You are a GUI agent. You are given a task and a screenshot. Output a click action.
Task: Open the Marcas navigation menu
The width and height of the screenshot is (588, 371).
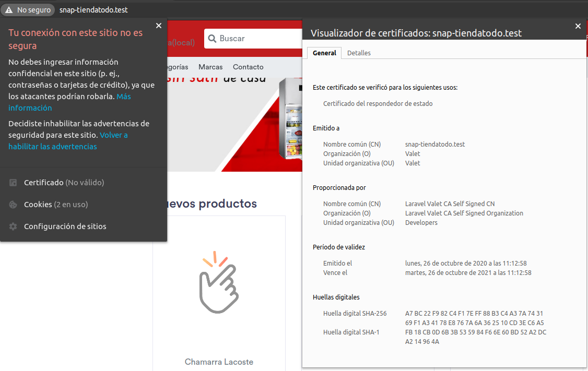[x=210, y=67]
